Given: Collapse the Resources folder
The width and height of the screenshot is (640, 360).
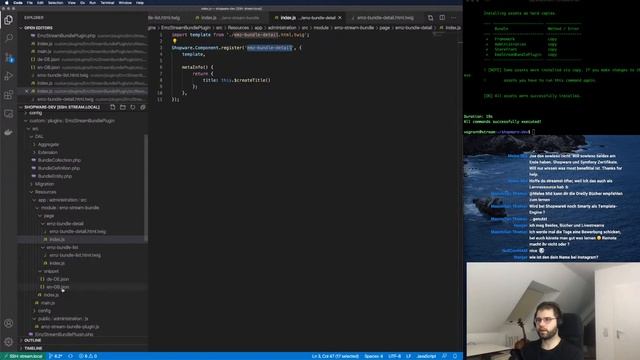Looking at the screenshot, I should click(x=45, y=192).
